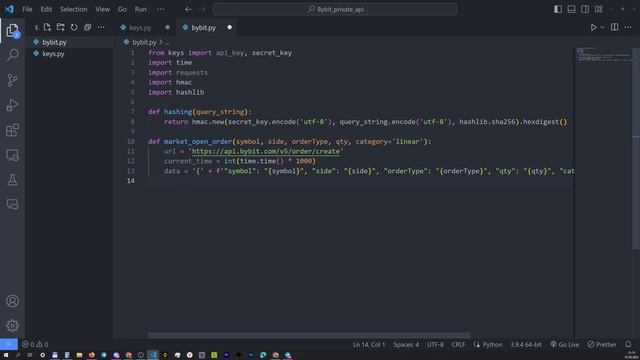Create a new file in explorer
Image resolution: width=640 pixels, height=360 pixels.
pos(47,27)
